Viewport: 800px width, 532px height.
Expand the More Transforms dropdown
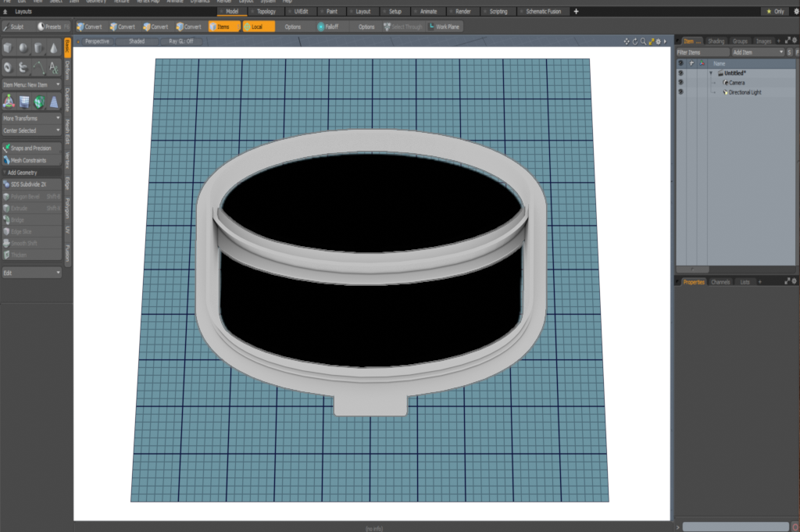point(31,119)
